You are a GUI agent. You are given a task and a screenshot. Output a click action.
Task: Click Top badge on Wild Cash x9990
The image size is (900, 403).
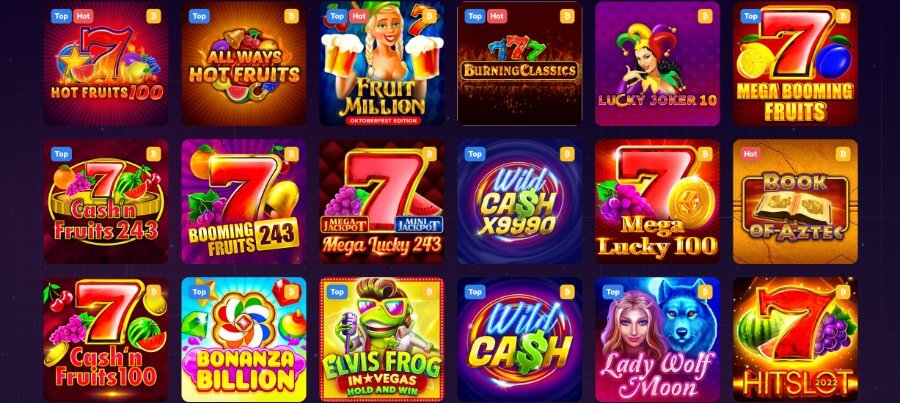pos(475,154)
